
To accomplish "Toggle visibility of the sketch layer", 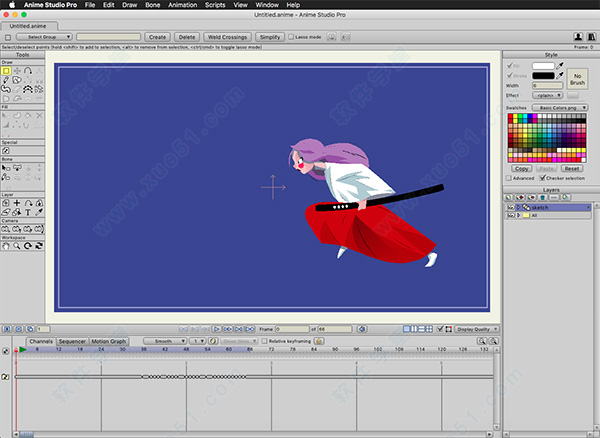I will (x=510, y=207).
